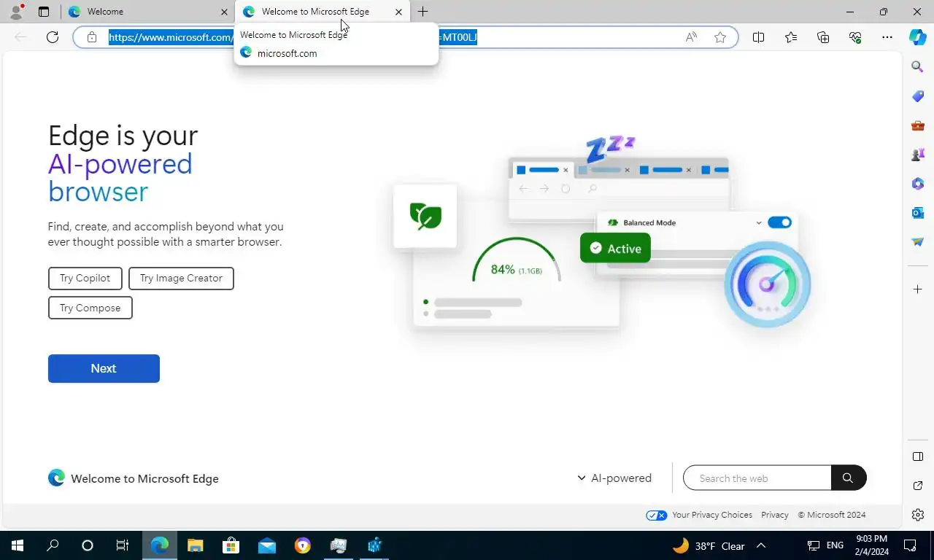The height and width of the screenshot is (560, 934).
Task: Click the ENG language indicator
Action: pos(835,545)
